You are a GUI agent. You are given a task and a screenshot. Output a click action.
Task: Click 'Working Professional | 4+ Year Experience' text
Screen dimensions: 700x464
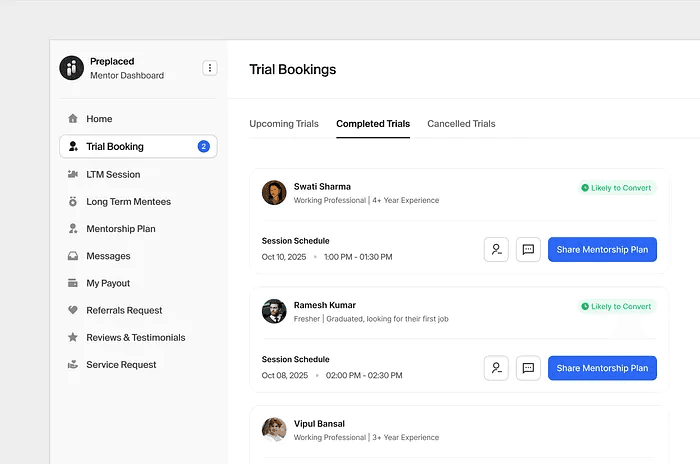pyautogui.click(x=366, y=200)
